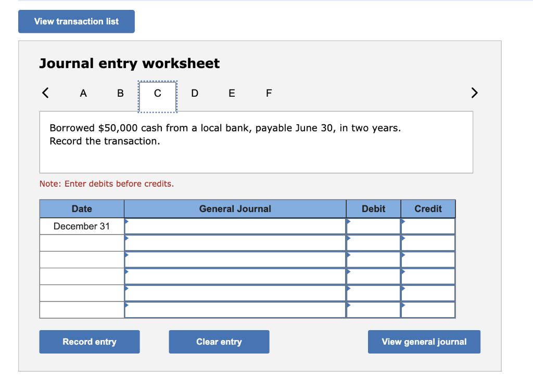Open transaction tab F
Image resolution: width=533 pixels, height=392 pixels.
pos(269,93)
